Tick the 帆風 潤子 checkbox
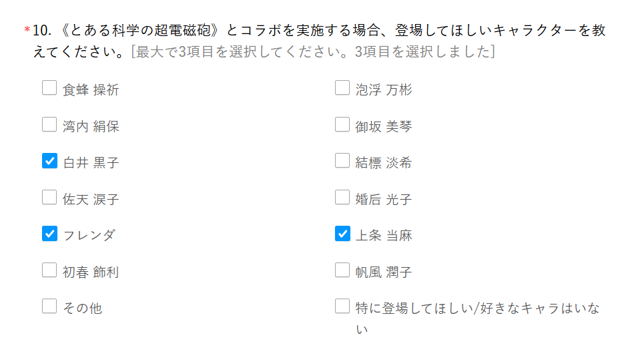This screenshot has width=644, height=360. pos(342,271)
